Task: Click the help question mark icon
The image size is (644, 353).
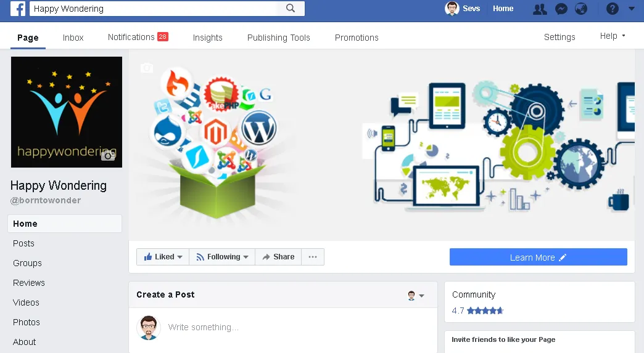Action: 613,9
